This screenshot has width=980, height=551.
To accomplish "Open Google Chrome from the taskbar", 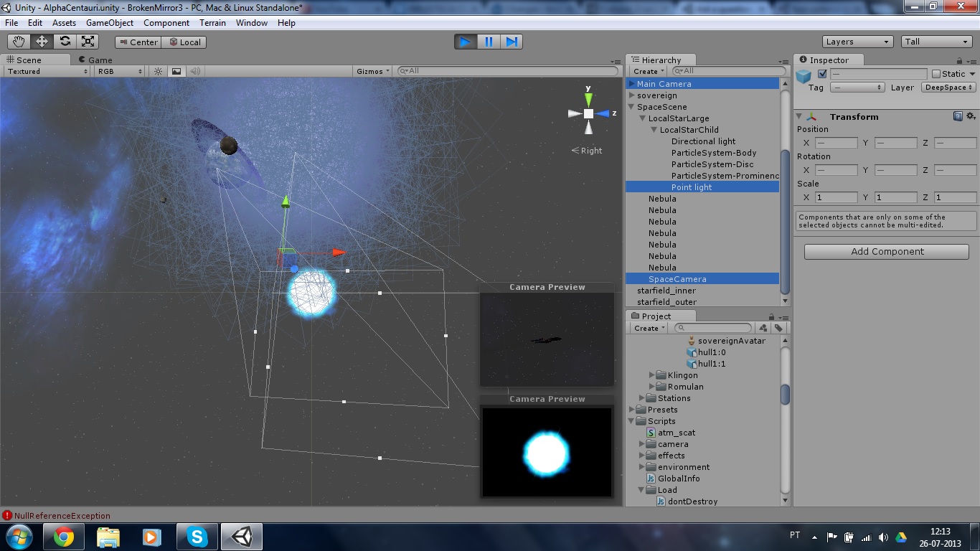I will point(64,537).
